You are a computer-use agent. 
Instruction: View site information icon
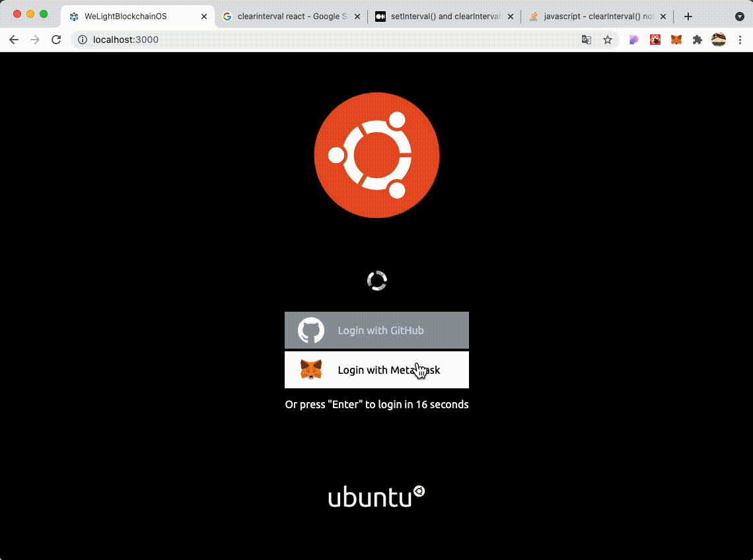coord(83,40)
